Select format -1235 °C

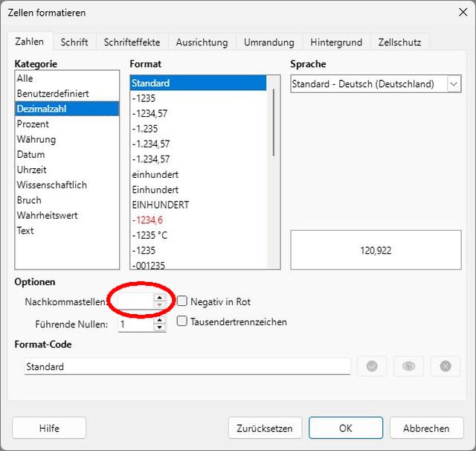[199, 235]
